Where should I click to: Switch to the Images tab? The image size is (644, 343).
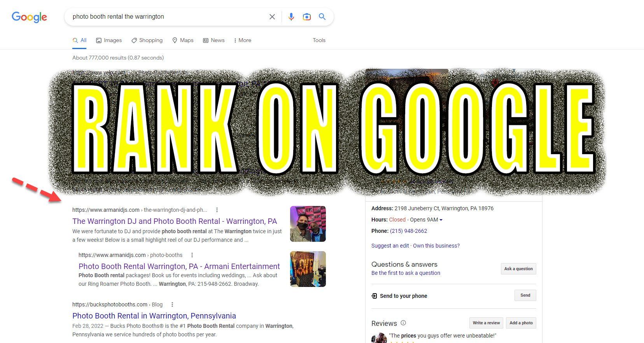click(109, 40)
